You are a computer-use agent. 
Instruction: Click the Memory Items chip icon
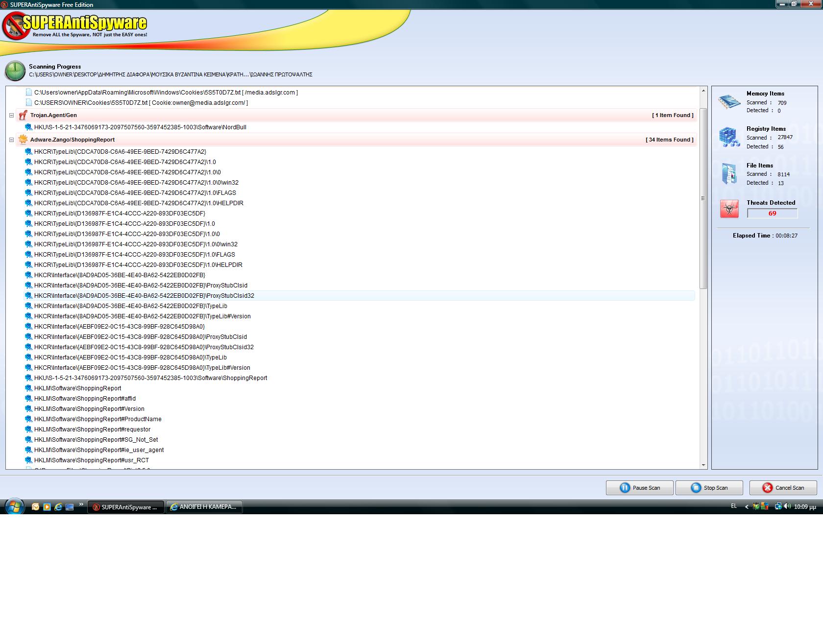click(x=729, y=102)
